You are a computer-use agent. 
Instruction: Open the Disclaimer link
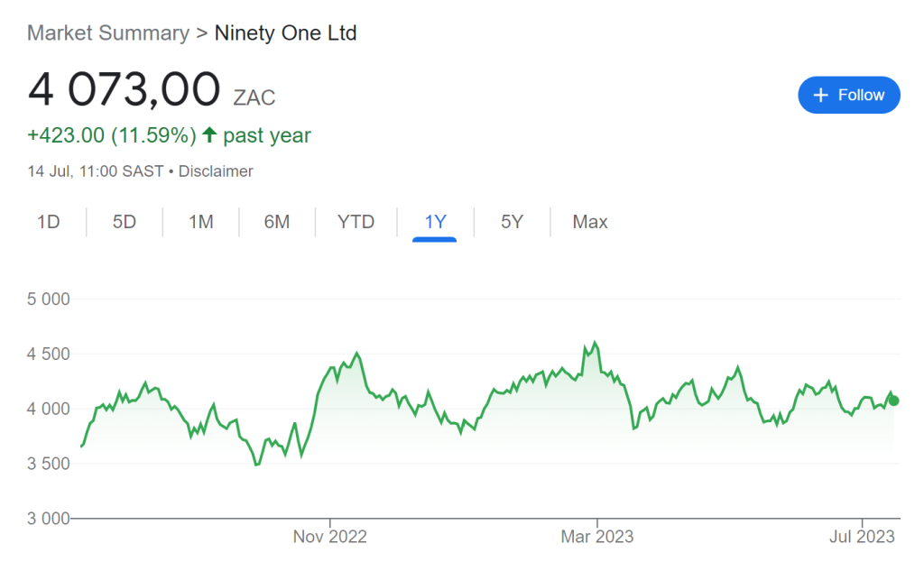click(x=216, y=171)
